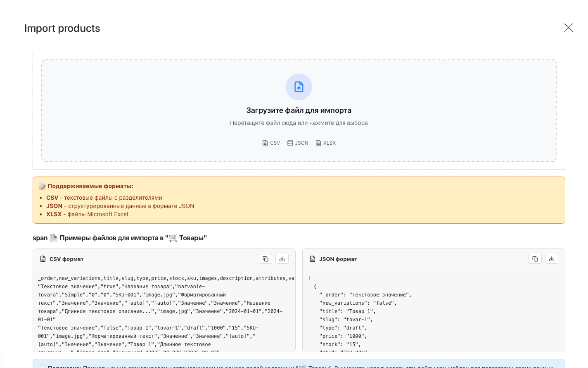This screenshot has height=368, width=588.
Task: Download the JSON example file
Action: pyautogui.click(x=552, y=259)
